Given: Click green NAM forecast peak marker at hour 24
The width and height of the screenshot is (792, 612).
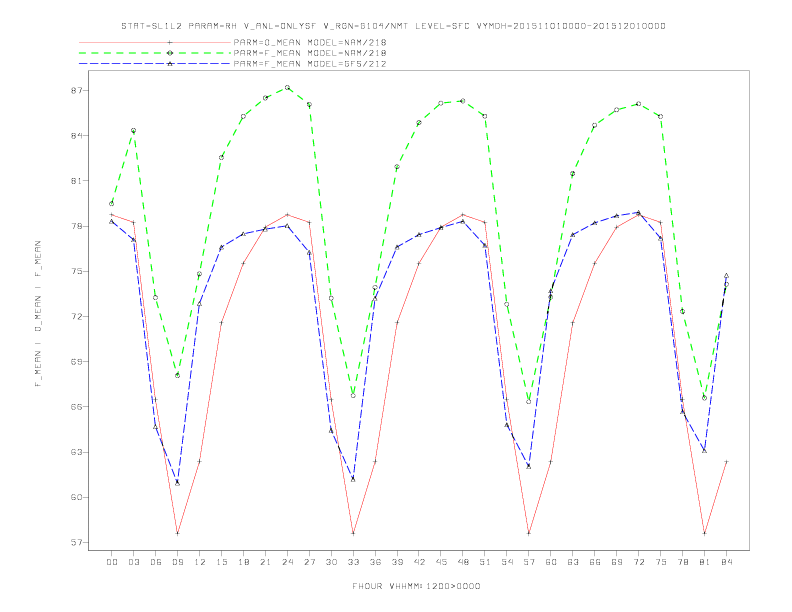Looking at the screenshot, I should [287, 87].
